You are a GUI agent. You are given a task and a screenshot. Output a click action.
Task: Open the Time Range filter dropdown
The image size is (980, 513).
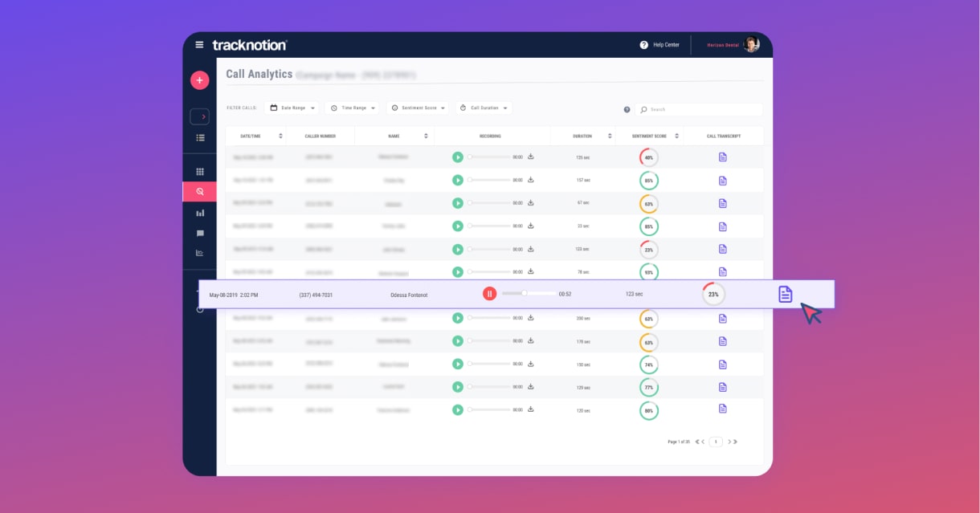click(x=353, y=108)
